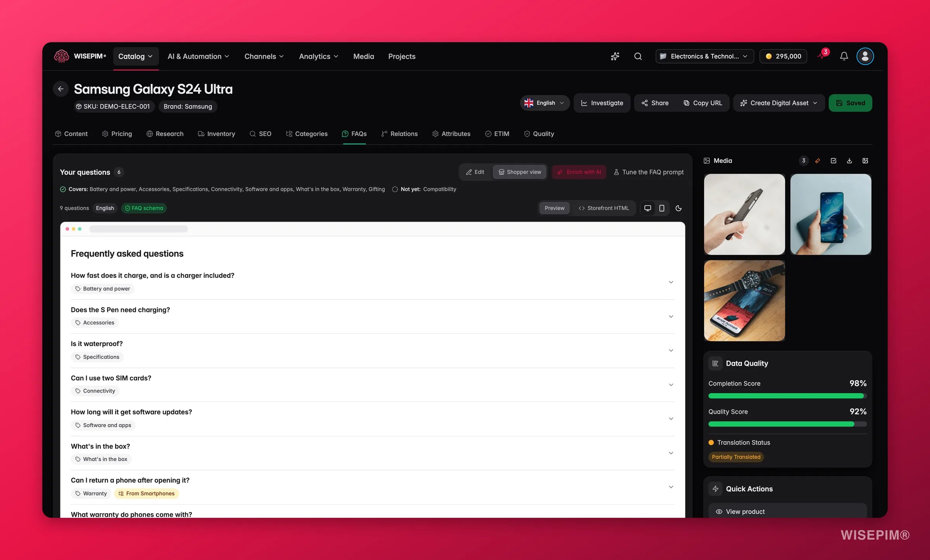Toggle dark mode moon icon in preview

pyautogui.click(x=679, y=208)
